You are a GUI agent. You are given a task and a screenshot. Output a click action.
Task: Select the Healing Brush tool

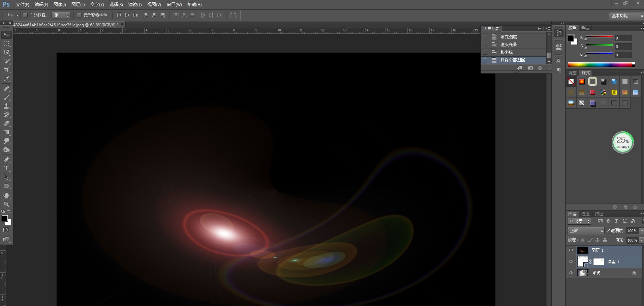[6, 88]
